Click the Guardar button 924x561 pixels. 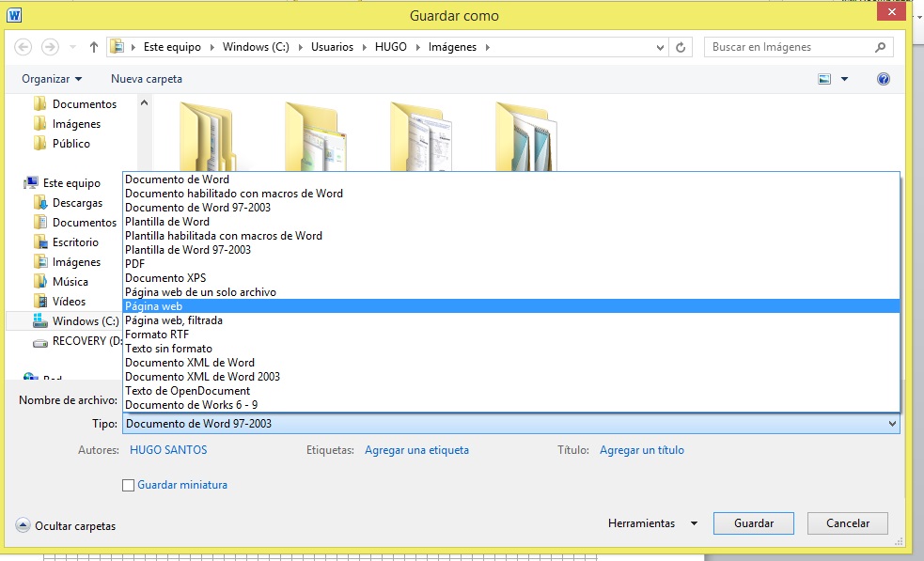[753, 522]
